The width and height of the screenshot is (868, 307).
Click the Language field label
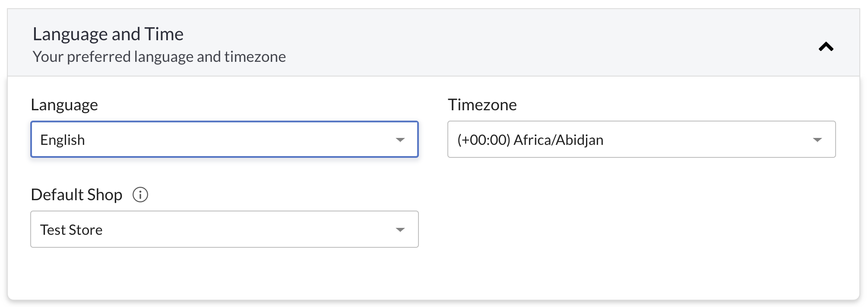pyautogui.click(x=64, y=105)
